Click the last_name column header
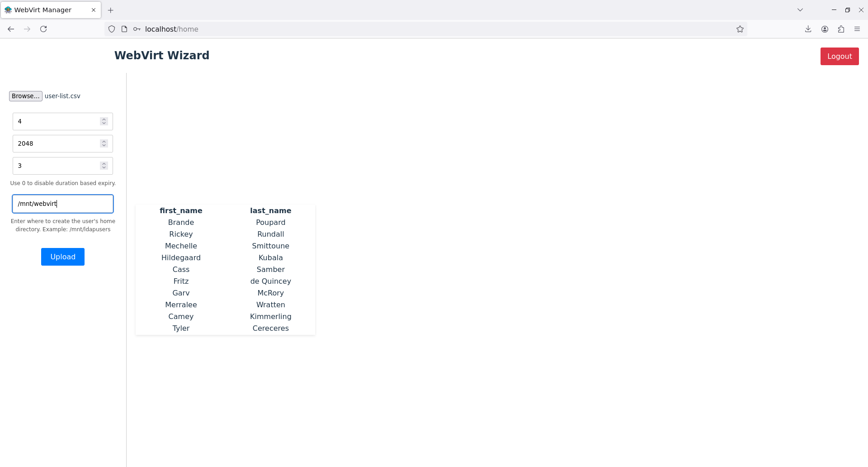Viewport: 868px width, 467px height. pyautogui.click(x=271, y=210)
